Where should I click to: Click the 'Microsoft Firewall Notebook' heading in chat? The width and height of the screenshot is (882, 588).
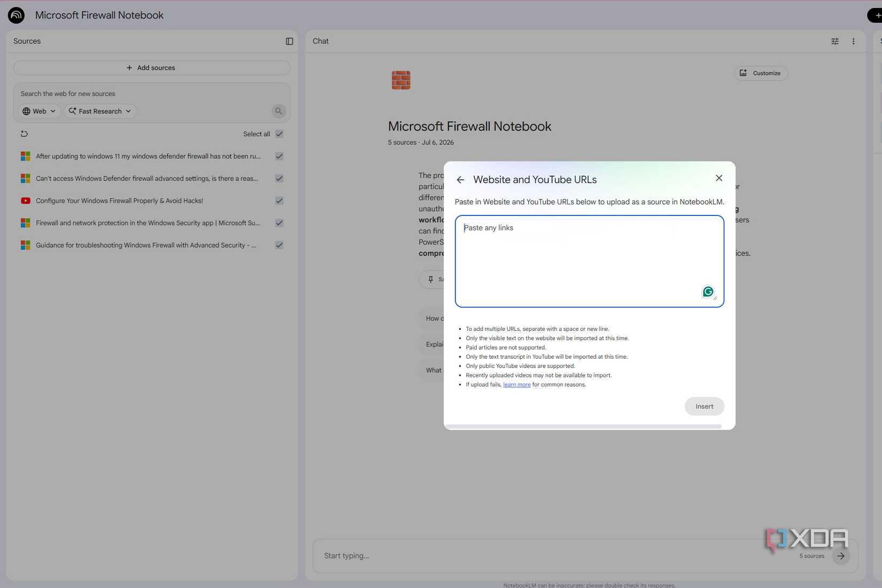pyautogui.click(x=469, y=126)
